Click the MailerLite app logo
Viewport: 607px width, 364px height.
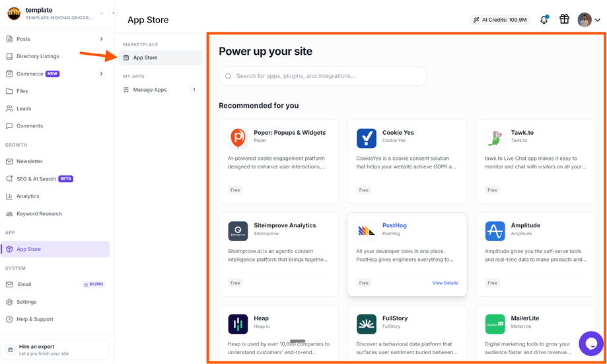click(x=495, y=324)
